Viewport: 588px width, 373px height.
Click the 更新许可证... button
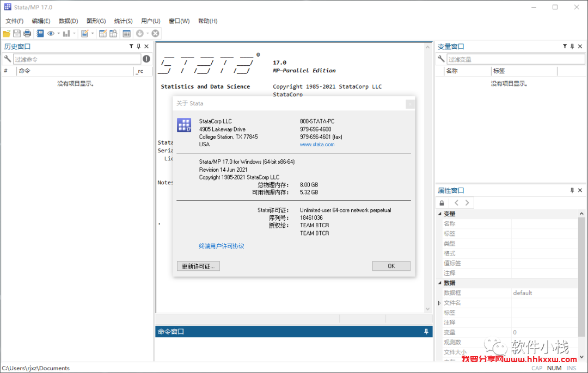coord(198,266)
